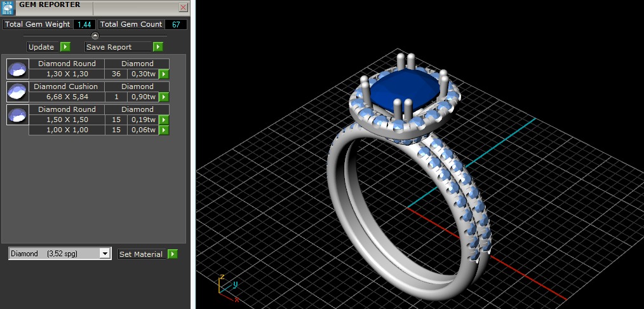
Task: Click the 0,30tw weight cell
Action: pos(143,74)
